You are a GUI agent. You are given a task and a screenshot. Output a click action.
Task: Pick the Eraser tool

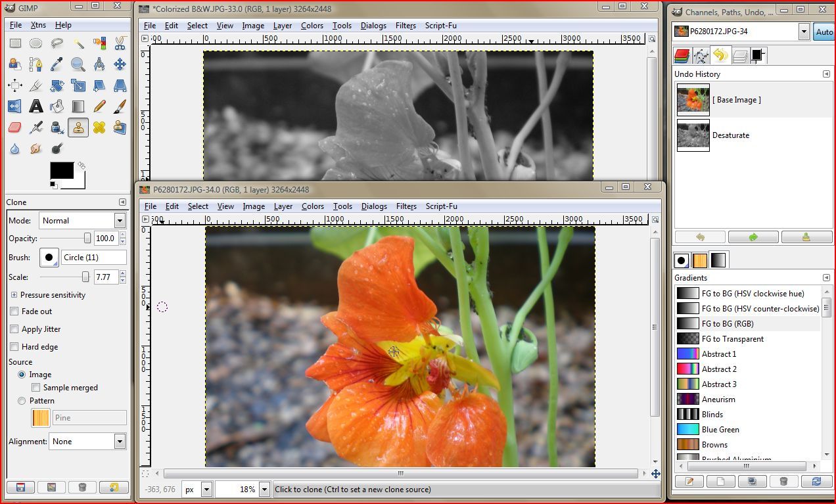click(14, 127)
